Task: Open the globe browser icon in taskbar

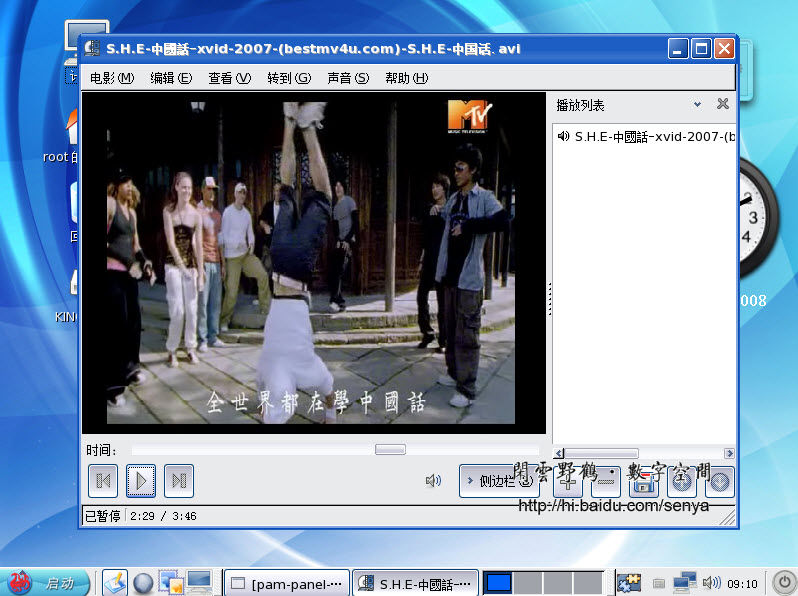Action: 143,583
